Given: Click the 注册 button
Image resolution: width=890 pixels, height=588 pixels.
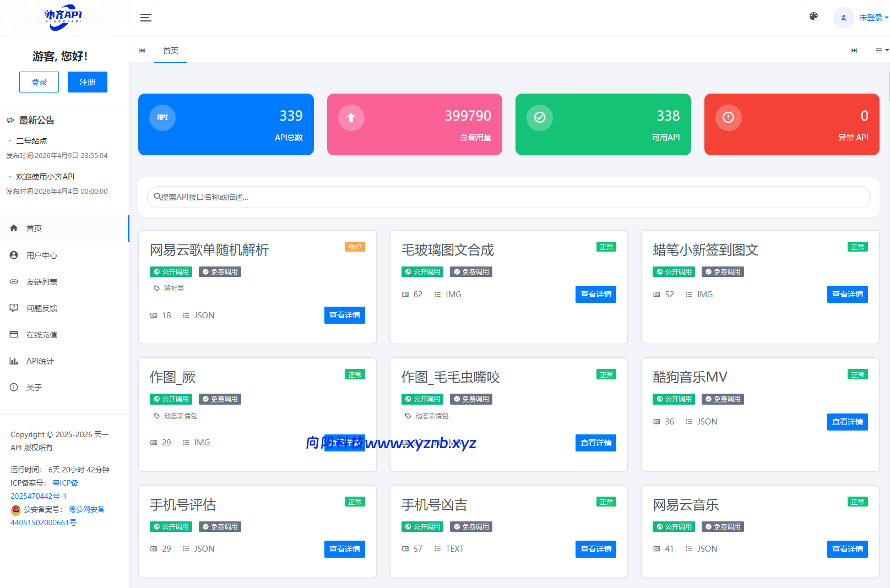Looking at the screenshot, I should 87,81.
